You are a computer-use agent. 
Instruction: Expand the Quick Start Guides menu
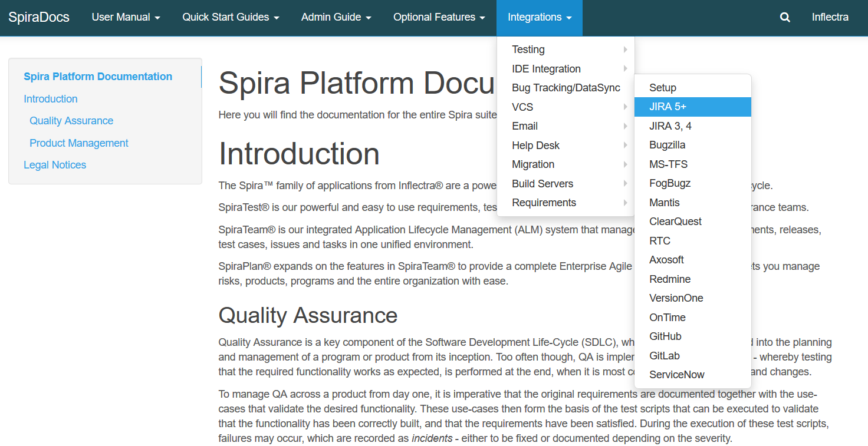coord(231,18)
